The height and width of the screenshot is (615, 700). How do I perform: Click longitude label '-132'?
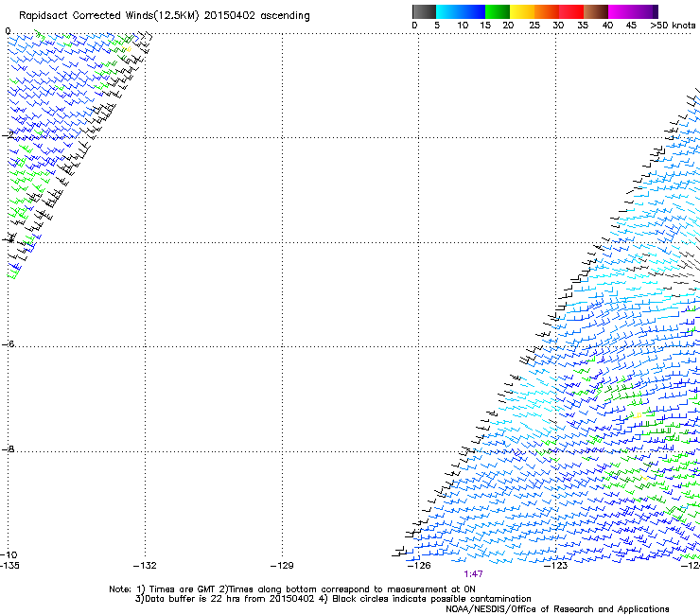[x=145, y=566]
